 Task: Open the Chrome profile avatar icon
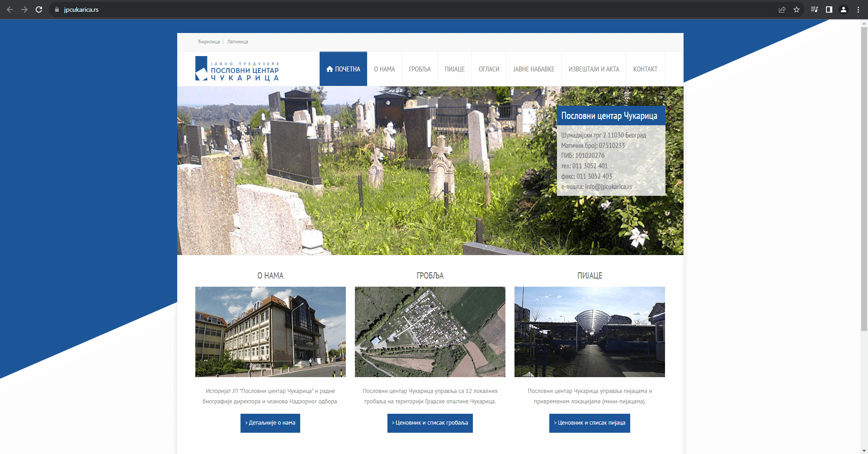[x=844, y=9]
